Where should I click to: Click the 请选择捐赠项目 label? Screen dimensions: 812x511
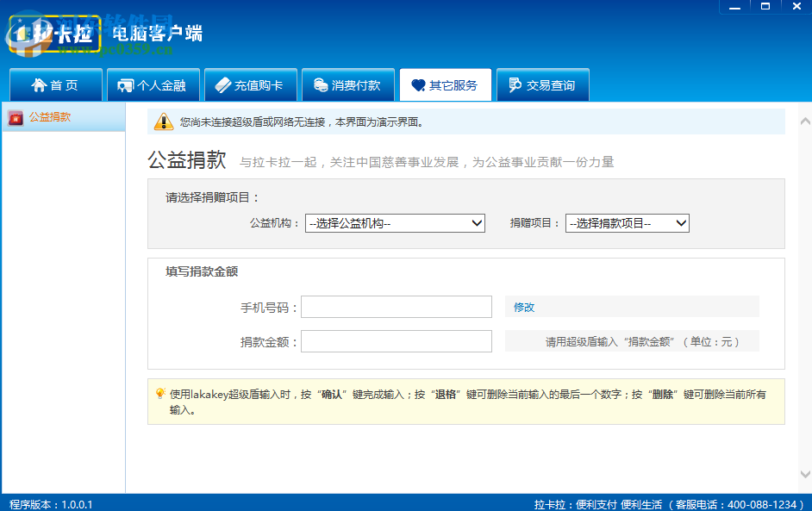(212, 197)
